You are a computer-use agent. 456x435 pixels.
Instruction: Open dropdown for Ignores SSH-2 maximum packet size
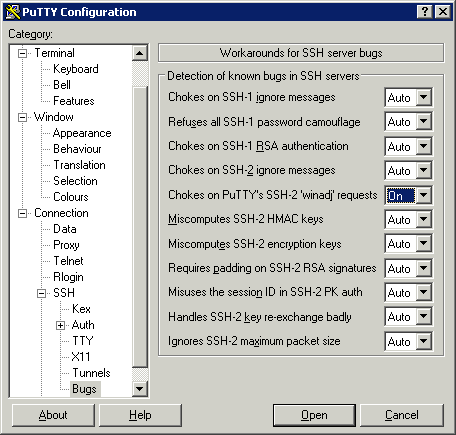point(424,341)
